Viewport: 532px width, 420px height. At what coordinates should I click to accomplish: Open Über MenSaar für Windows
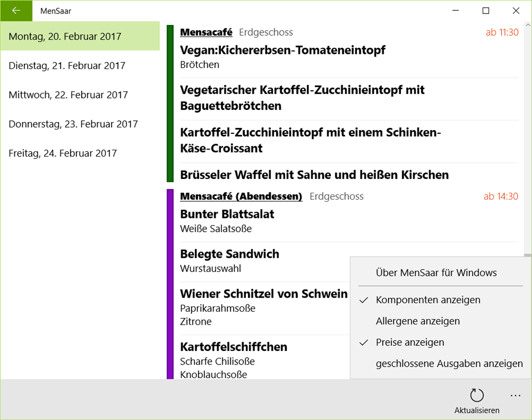(436, 273)
